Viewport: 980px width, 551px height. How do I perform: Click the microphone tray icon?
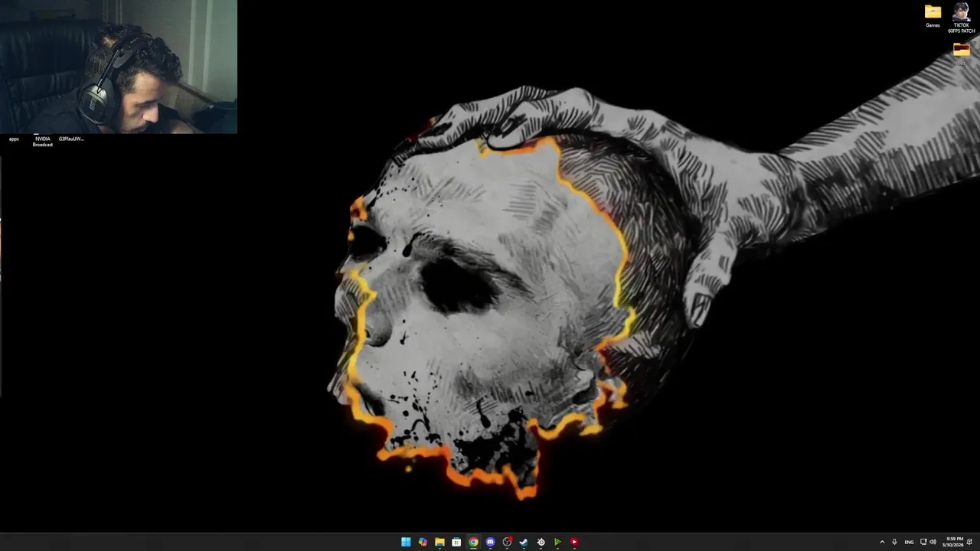894,542
